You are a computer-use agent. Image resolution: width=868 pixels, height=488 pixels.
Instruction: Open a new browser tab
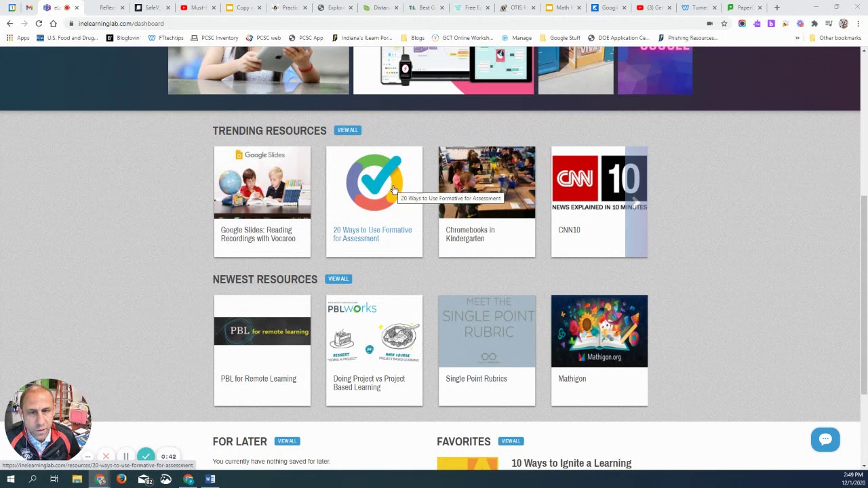[777, 7]
